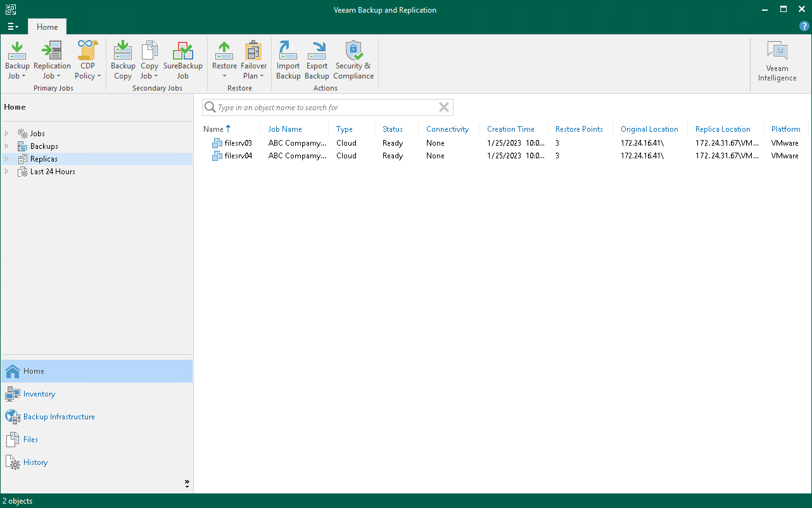The width and height of the screenshot is (812, 508).
Task: Select the filesrv03 replica row
Action: click(x=238, y=143)
